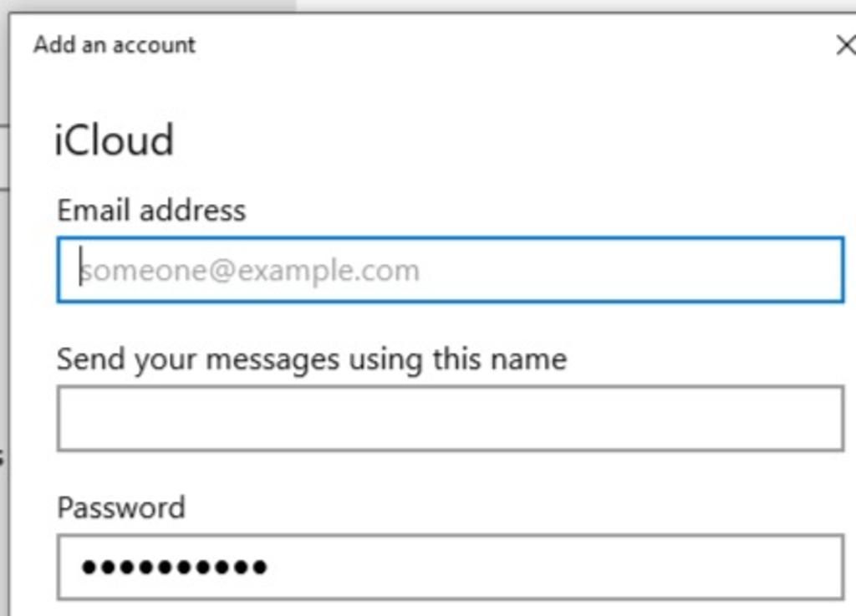Focus the Email address input field
Viewport: 856px width, 616px height.
[x=450, y=270]
